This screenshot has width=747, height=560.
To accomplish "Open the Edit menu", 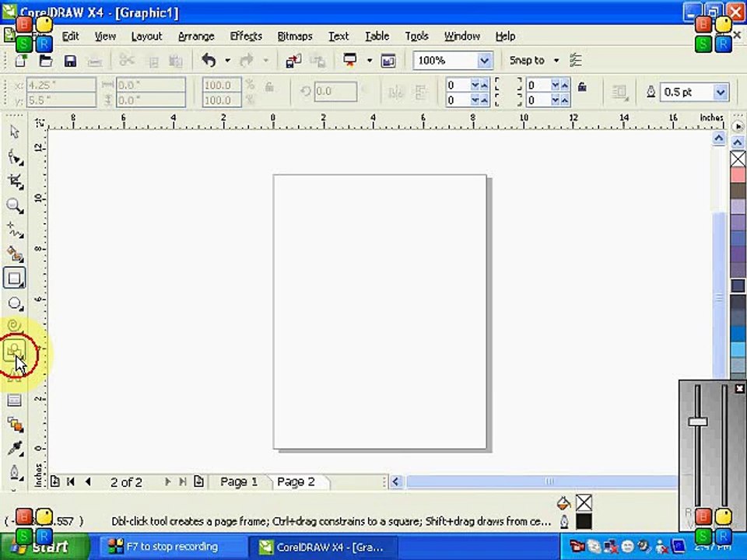I will point(71,37).
